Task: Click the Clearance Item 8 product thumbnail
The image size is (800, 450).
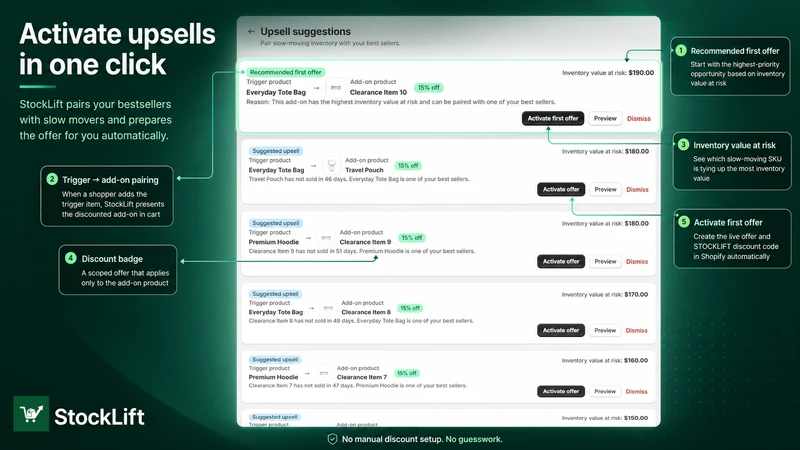Action: [x=328, y=308]
